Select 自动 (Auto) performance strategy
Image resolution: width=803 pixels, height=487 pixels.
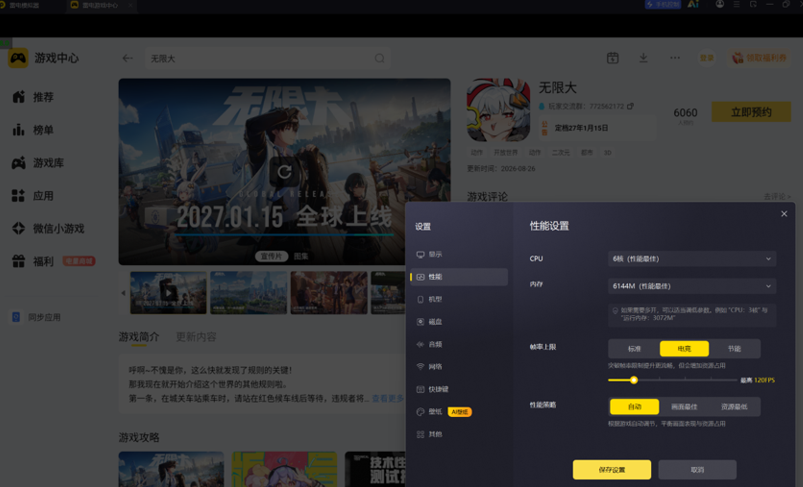tap(635, 407)
